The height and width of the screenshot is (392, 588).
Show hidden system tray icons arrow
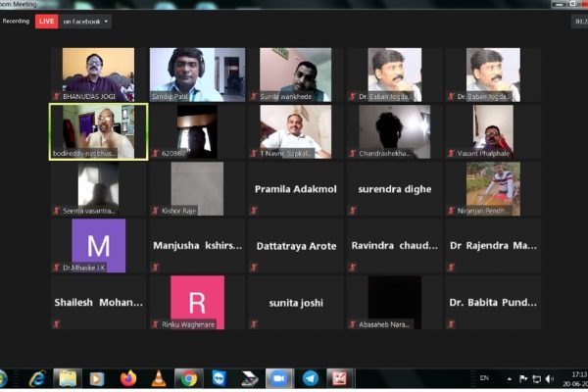508,377
